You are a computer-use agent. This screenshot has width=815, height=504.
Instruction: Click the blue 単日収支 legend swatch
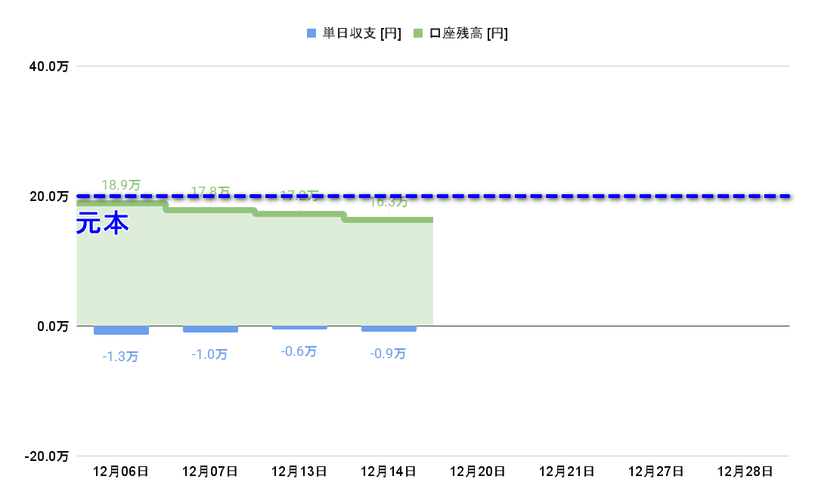[311, 33]
